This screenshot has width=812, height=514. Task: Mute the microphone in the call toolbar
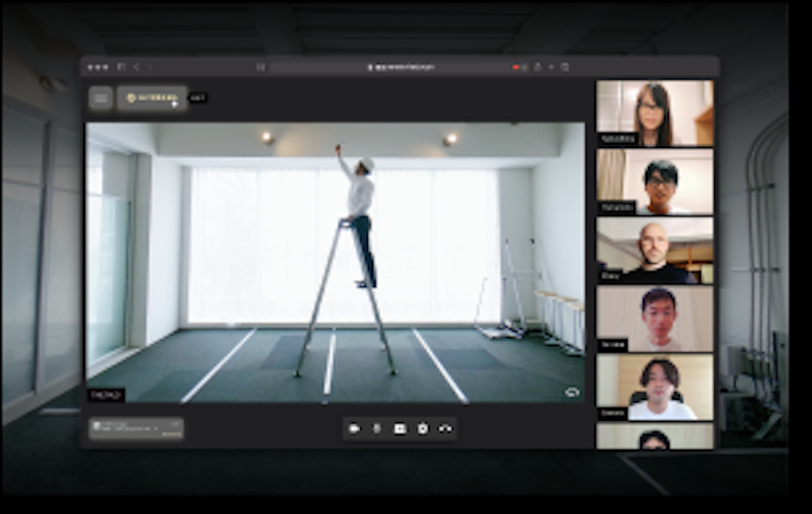(x=377, y=429)
